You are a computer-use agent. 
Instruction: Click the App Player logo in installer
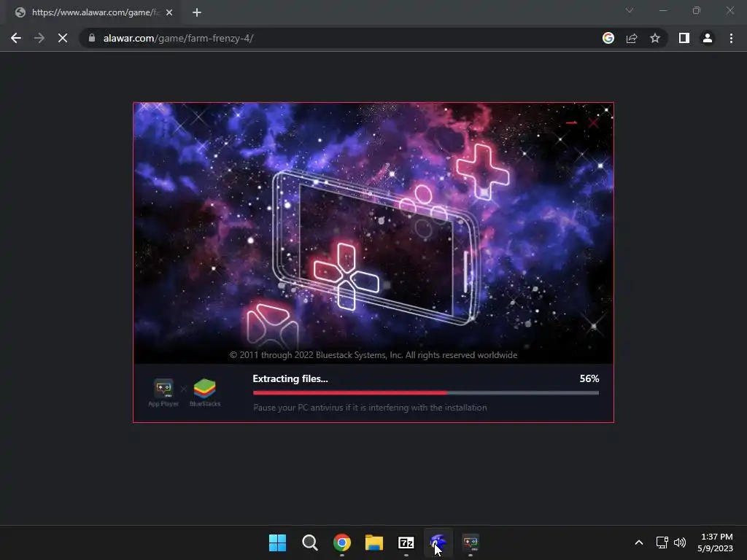click(x=163, y=393)
